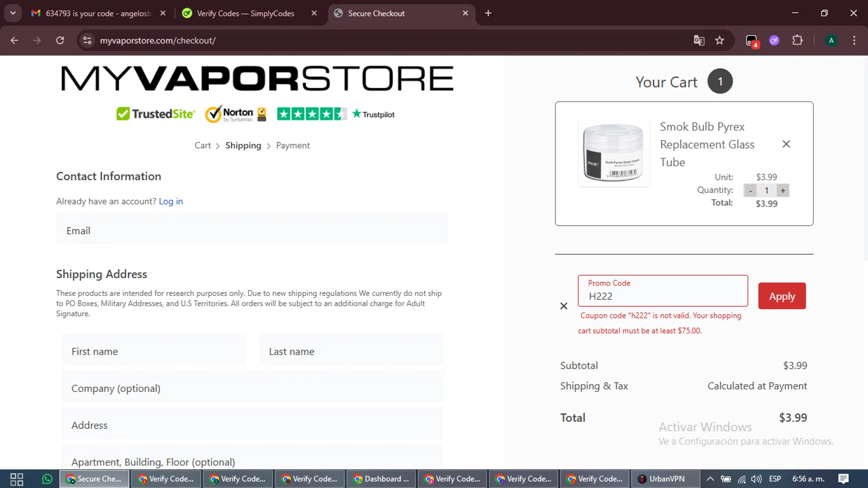Bookmark this page with the star icon
This screenshot has height=488, width=868.
(719, 41)
